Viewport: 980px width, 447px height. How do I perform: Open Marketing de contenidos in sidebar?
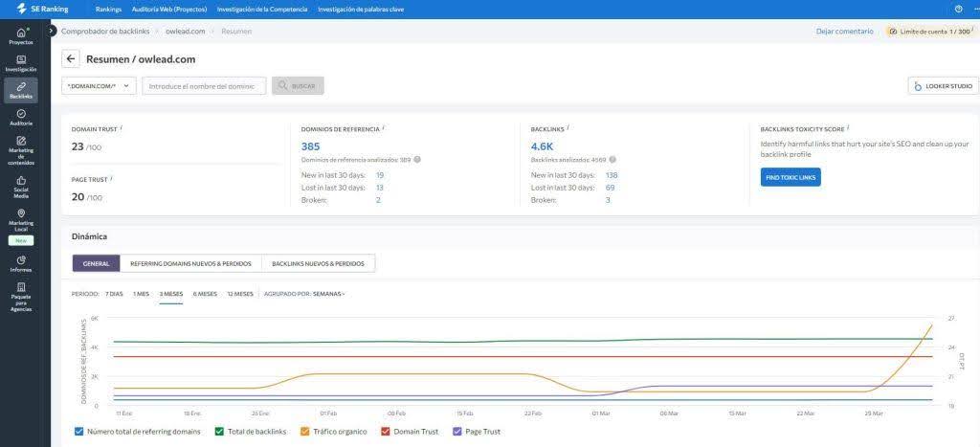tap(21, 150)
